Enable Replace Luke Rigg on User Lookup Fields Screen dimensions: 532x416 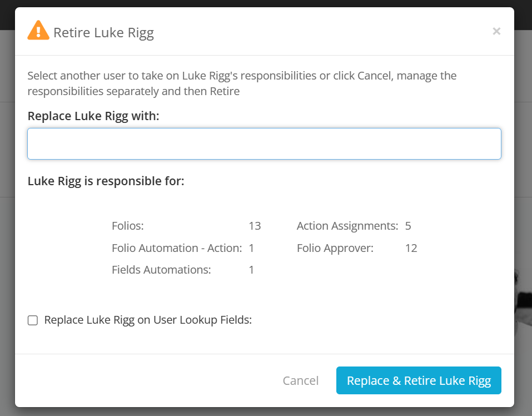point(33,320)
